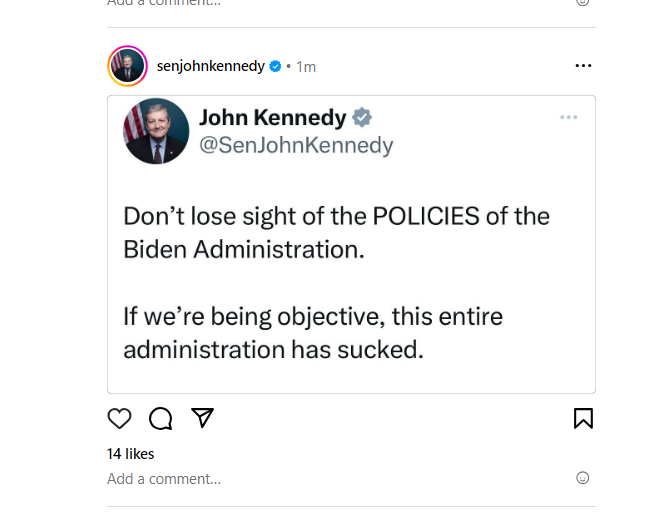The height and width of the screenshot is (526, 655).
Task: Click the @SenJohnKennedy handle in the tweet
Action: pyautogui.click(x=296, y=146)
